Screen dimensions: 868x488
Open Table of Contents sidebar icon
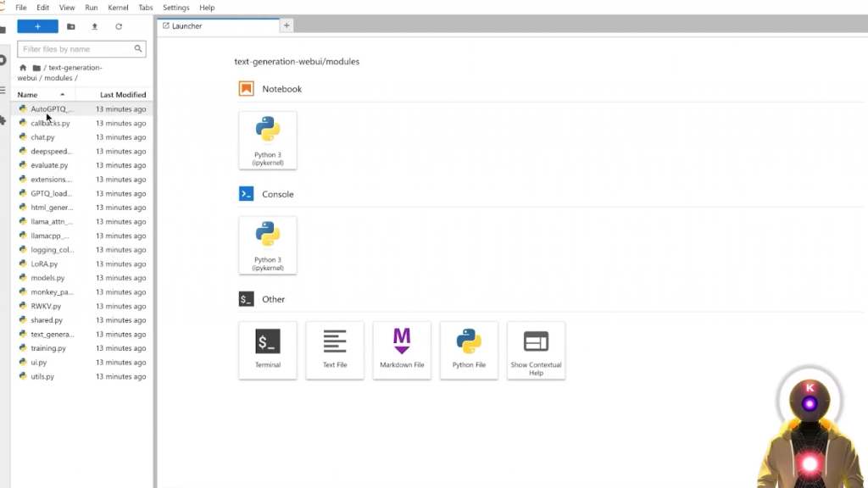coord(3,90)
